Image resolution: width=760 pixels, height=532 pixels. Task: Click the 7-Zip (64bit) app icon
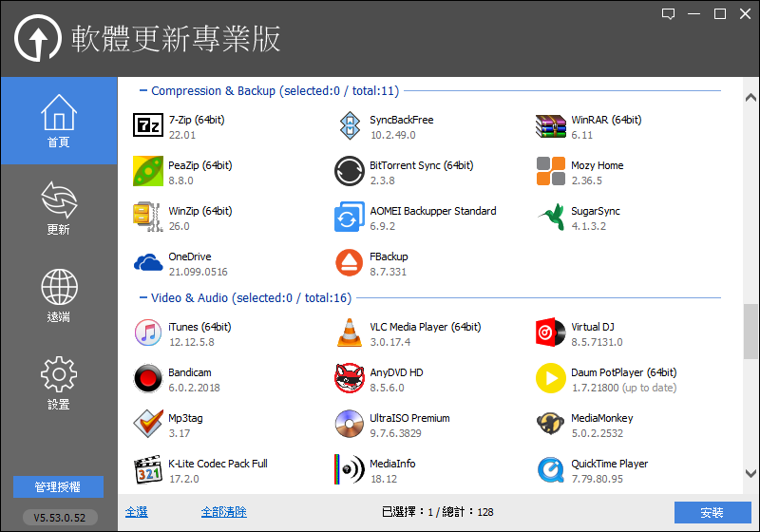coord(148,125)
